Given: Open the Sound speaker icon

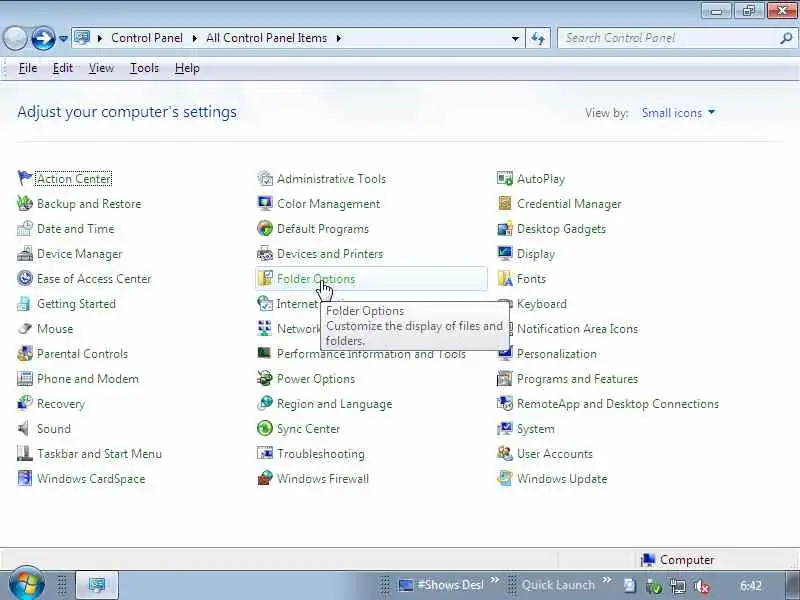Looking at the screenshot, I should click(24, 428).
